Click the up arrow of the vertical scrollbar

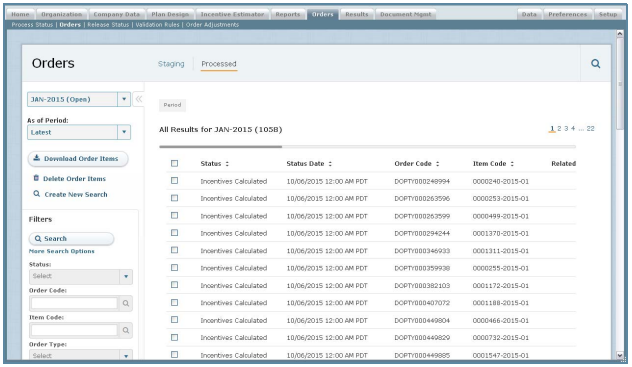point(620,34)
